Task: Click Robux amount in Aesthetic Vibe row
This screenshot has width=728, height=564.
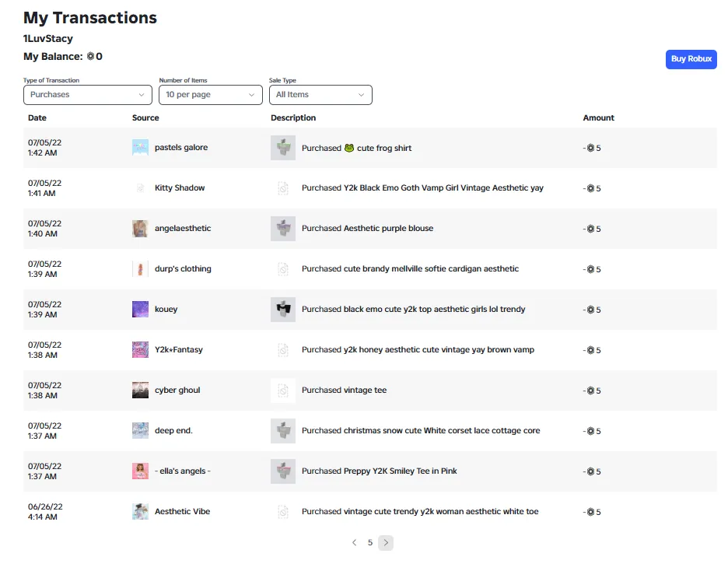Action: pyautogui.click(x=592, y=512)
